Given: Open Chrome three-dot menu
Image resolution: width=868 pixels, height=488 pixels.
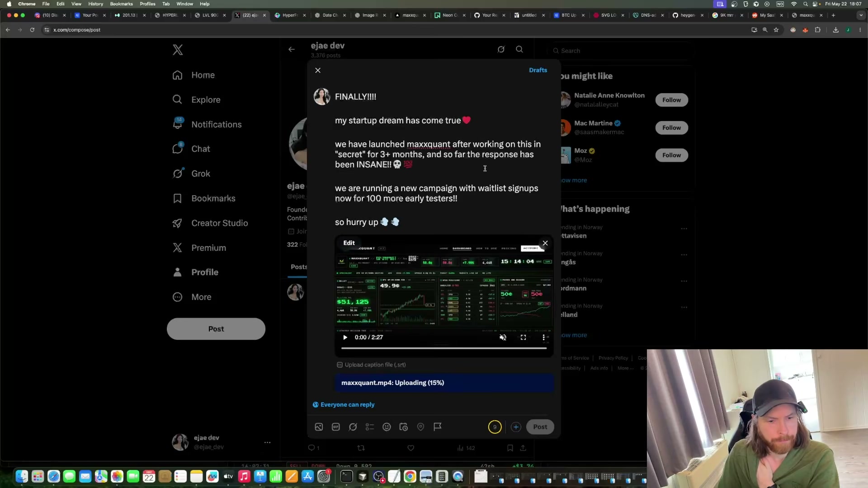Looking at the screenshot, I should click(x=860, y=30).
